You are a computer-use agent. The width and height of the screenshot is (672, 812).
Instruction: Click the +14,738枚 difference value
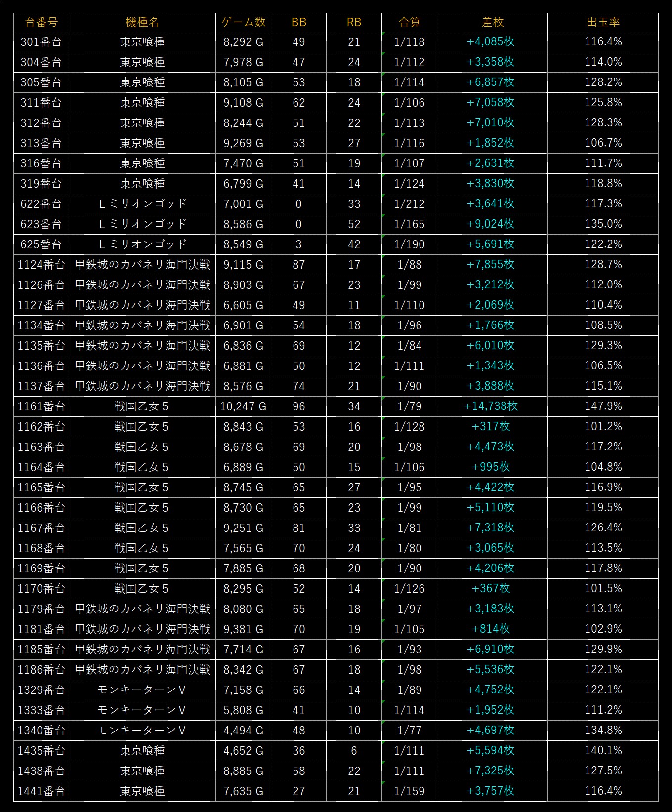coord(491,406)
